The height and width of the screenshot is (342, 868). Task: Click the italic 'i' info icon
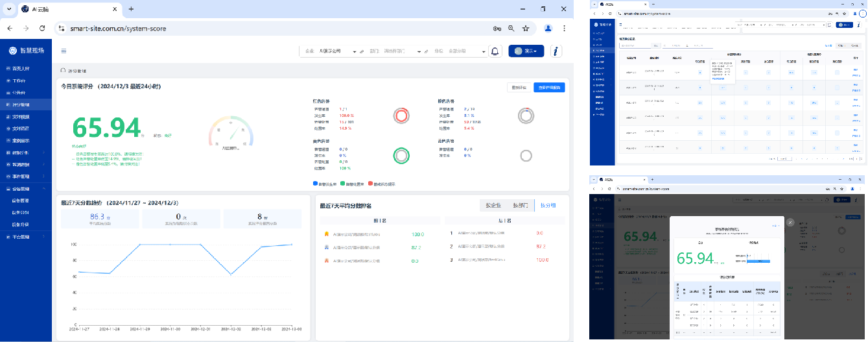coord(556,51)
